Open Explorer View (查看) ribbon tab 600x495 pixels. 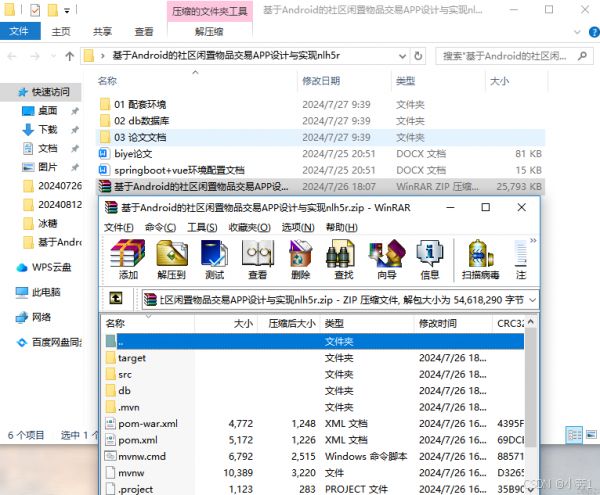click(x=144, y=31)
